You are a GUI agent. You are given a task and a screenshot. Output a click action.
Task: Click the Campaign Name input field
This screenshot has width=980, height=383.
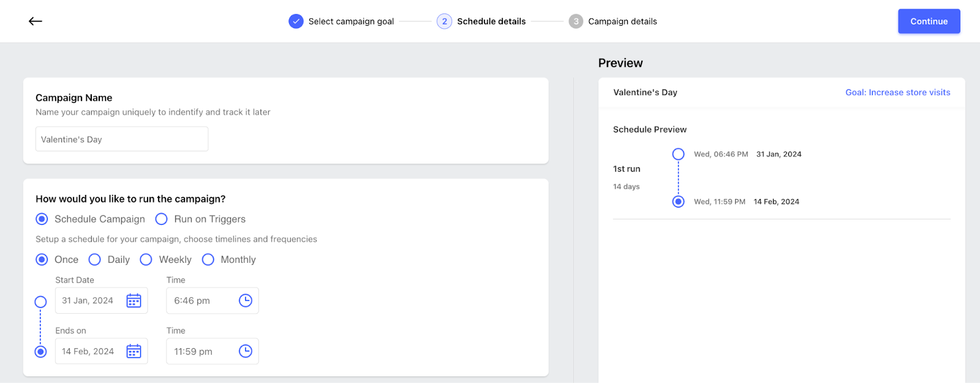122,139
